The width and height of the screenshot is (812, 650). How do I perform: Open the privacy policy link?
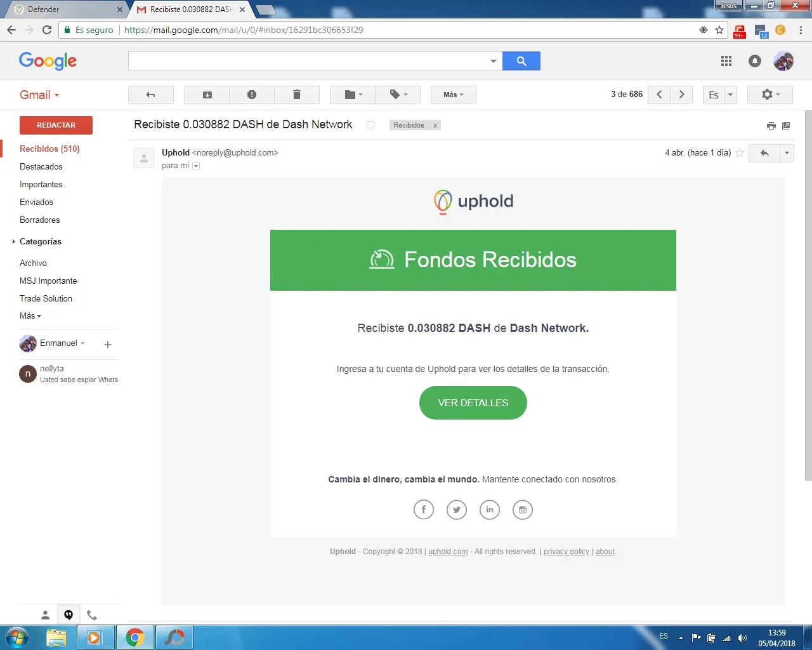click(566, 552)
